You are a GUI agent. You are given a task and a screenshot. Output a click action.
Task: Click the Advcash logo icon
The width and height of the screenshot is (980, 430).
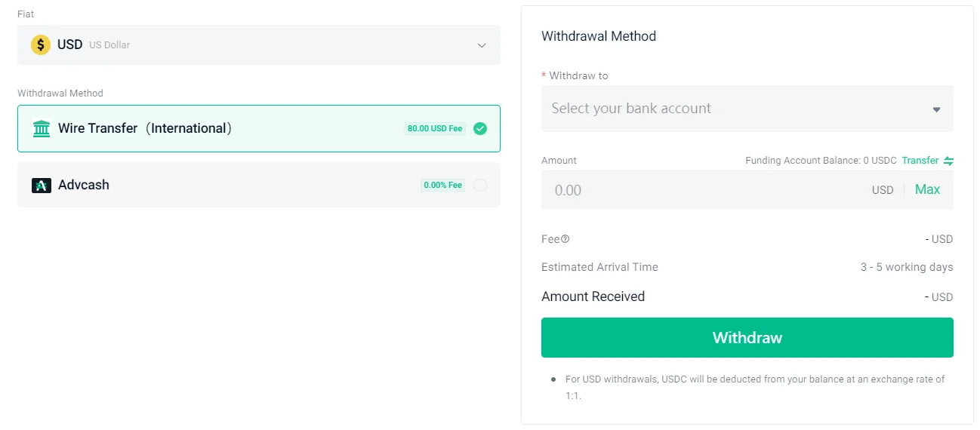42,185
